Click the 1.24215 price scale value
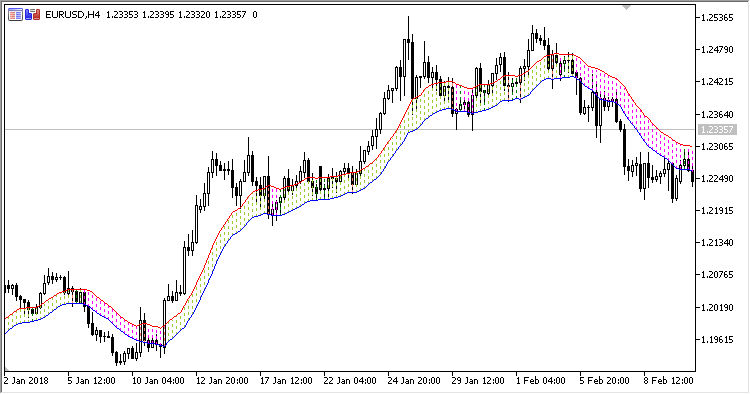This screenshot has height=394, width=750. click(717, 82)
